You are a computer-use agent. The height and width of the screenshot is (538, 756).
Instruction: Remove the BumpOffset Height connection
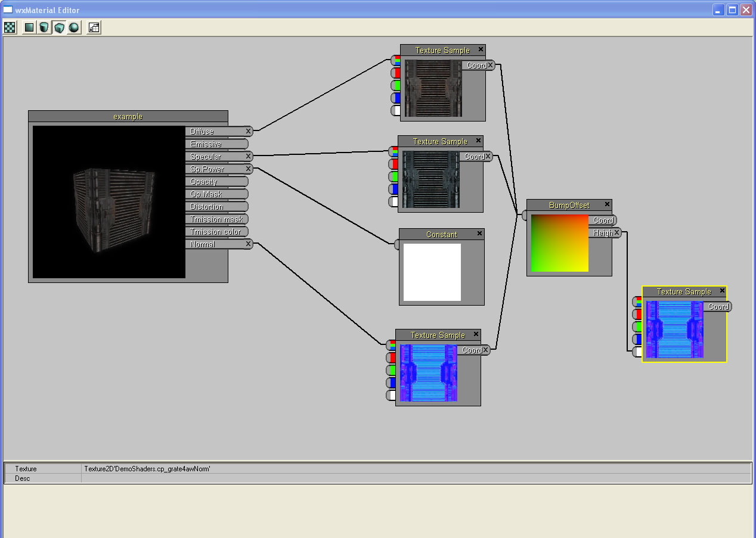[616, 233]
